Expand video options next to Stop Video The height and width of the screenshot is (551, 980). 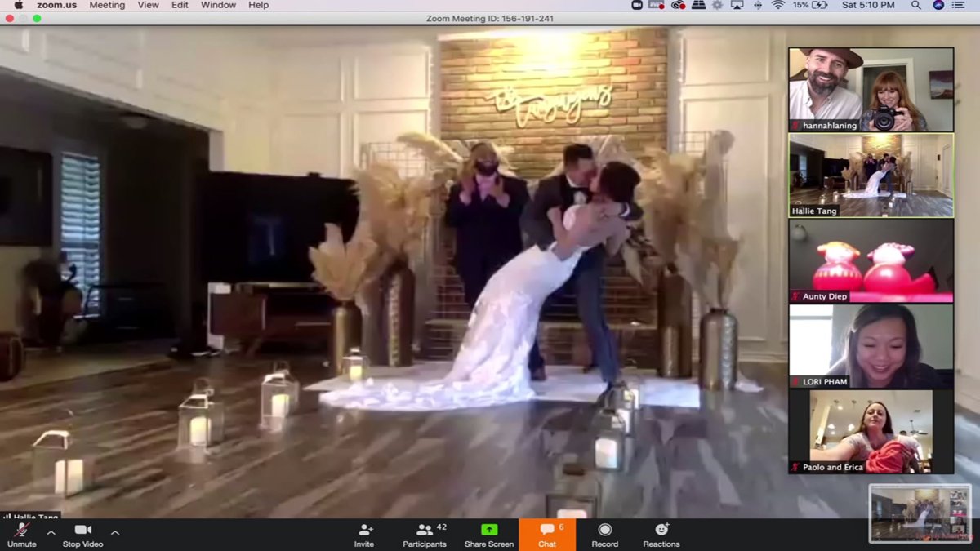(114, 531)
